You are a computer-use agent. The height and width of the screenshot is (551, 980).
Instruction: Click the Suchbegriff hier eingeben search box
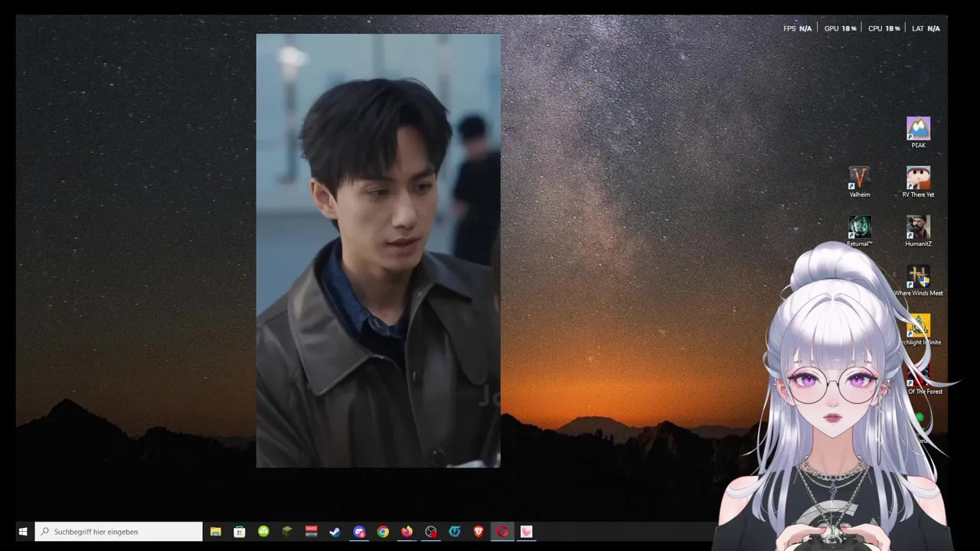coord(119,531)
